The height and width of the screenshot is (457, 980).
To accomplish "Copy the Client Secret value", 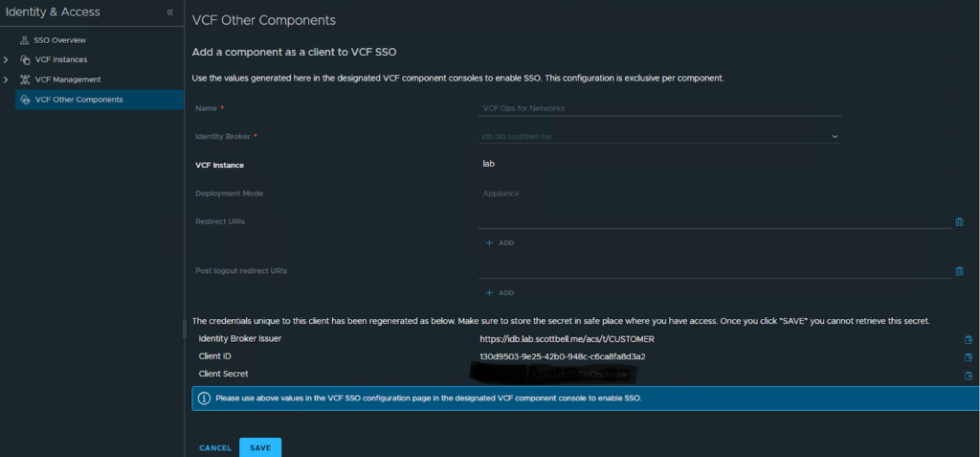I will (x=969, y=376).
